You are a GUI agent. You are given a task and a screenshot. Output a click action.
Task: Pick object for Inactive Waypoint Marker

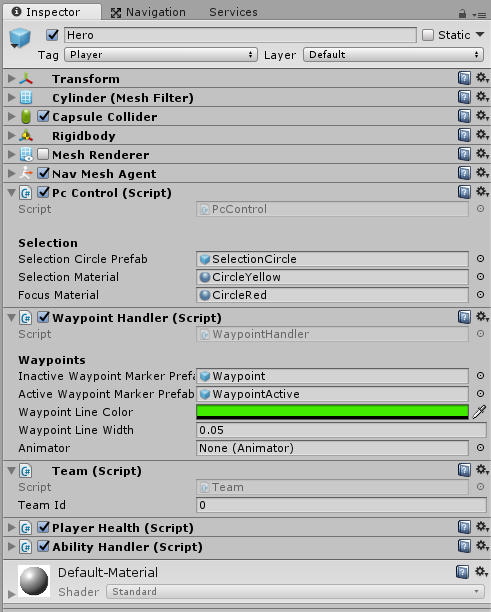point(480,375)
